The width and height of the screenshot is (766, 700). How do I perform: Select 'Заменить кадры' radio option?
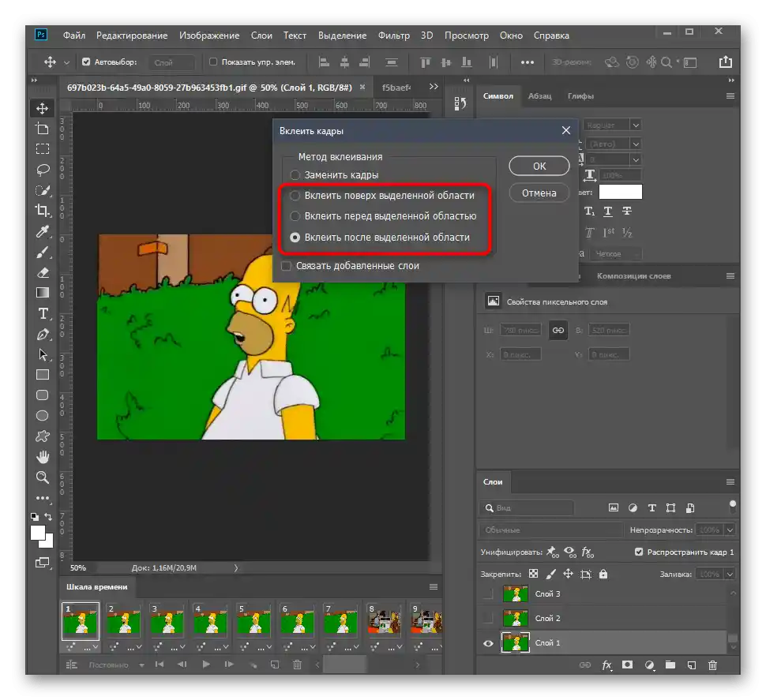pos(295,175)
